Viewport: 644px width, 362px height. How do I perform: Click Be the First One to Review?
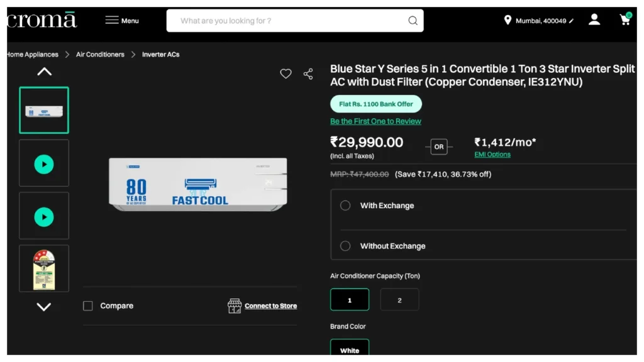(375, 121)
